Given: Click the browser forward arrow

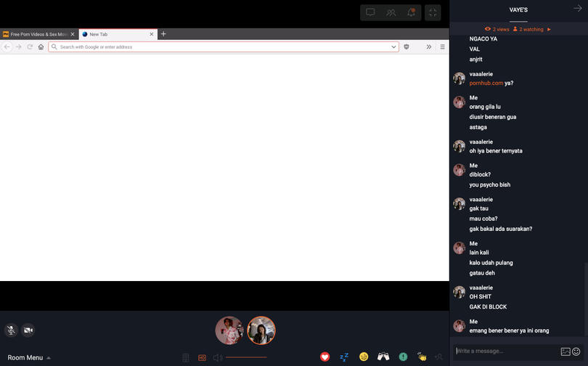Looking at the screenshot, I should point(18,47).
